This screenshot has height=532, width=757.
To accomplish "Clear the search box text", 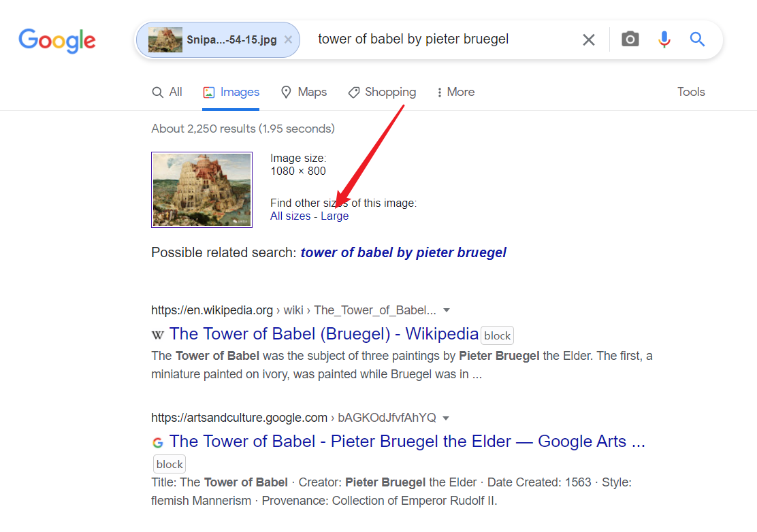I will click(589, 40).
